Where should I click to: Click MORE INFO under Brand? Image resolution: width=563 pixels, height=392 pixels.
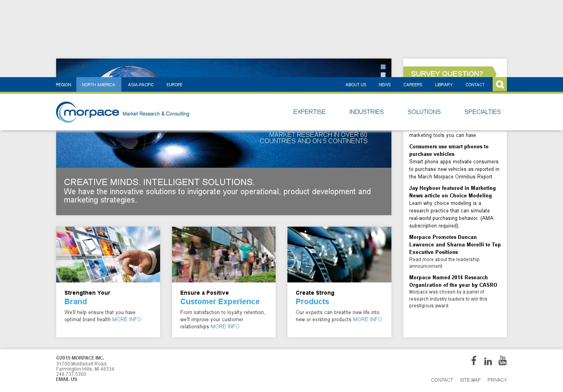[x=127, y=320]
